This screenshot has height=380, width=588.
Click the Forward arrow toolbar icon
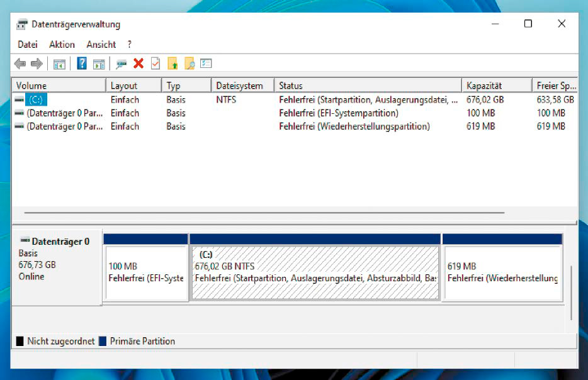tap(37, 64)
